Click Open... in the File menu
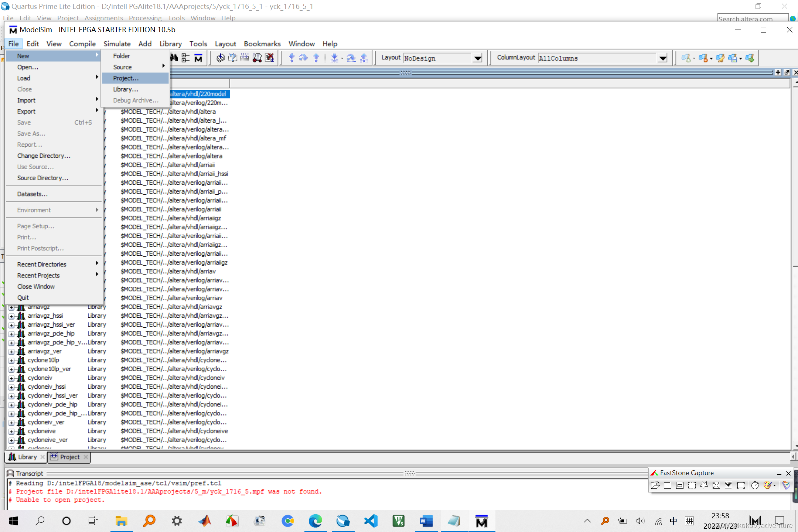 pos(54,67)
